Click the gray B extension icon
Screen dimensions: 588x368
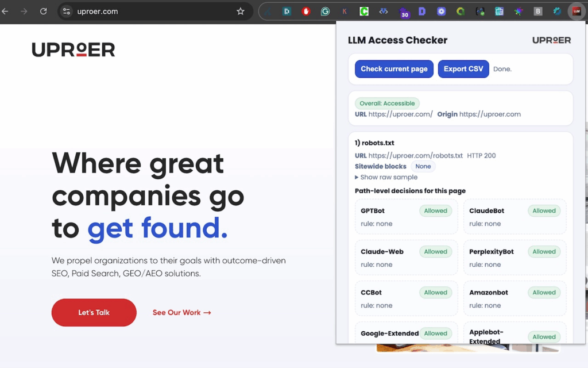(x=537, y=11)
